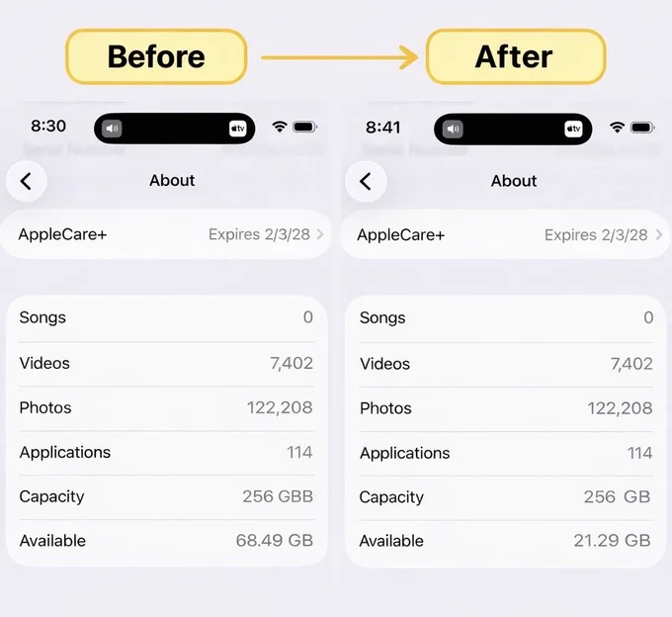
Task: Tap the Apple TV icon in right Dynamic Island
Action: pos(573,129)
